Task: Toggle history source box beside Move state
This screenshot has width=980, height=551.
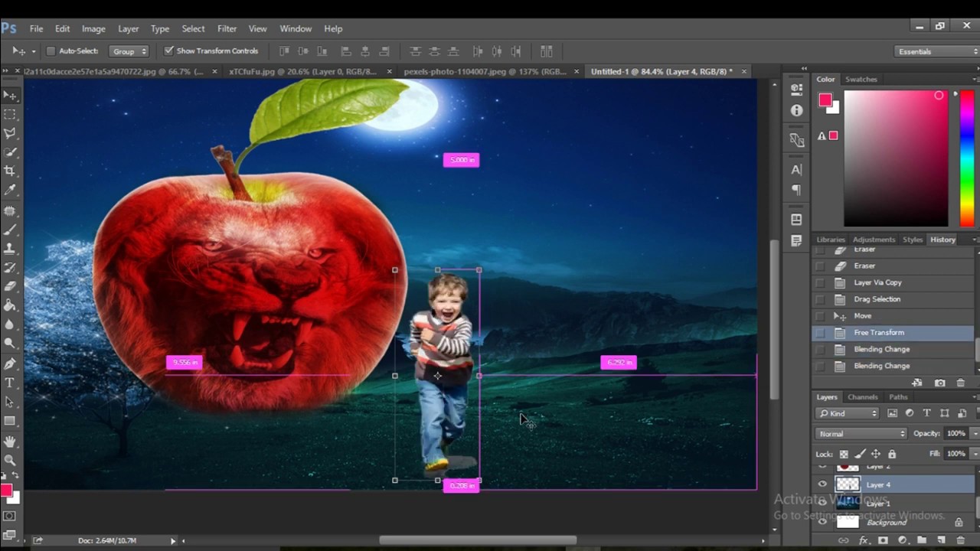Action: 821,316
